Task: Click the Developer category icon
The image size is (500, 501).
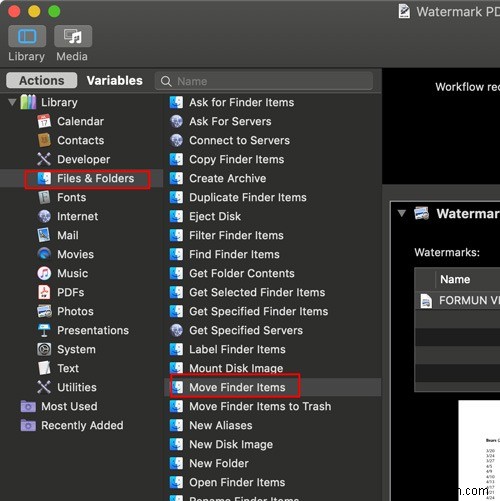Action: pyautogui.click(x=44, y=159)
